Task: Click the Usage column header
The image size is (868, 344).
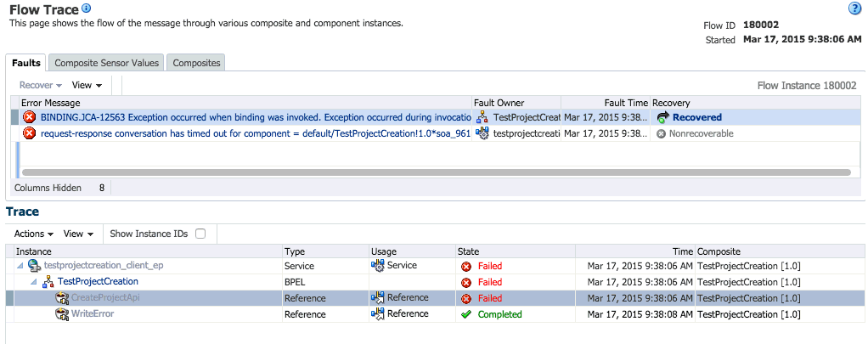Action: pyautogui.click(x=412, y=251)
